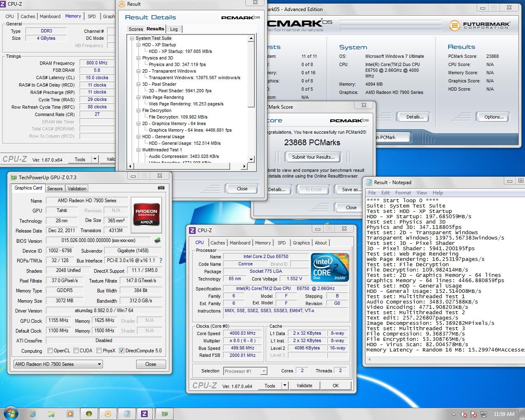
Task: Open the AMD Radeon HD 7900 Series dropdown
Action: coord(58,364)
